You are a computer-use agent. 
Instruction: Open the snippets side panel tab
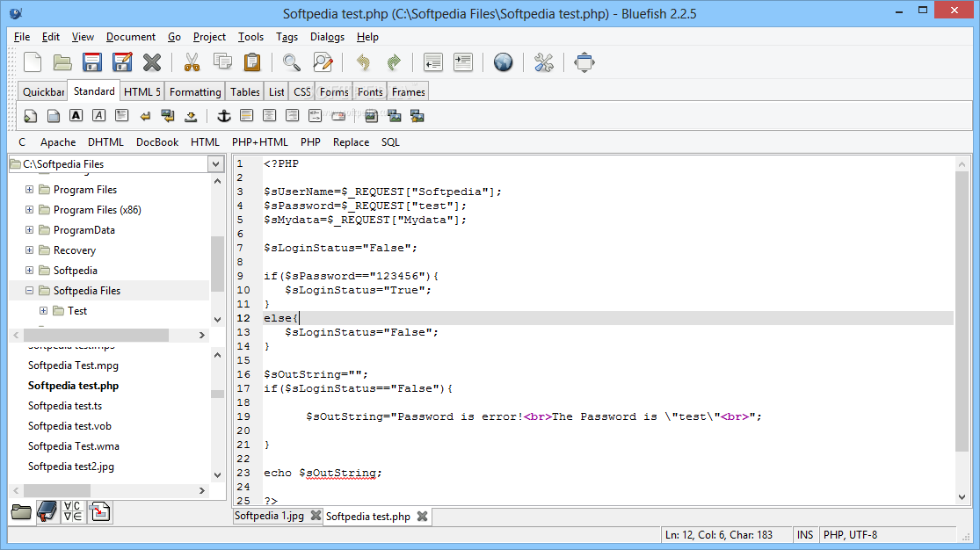pos(99,512)
